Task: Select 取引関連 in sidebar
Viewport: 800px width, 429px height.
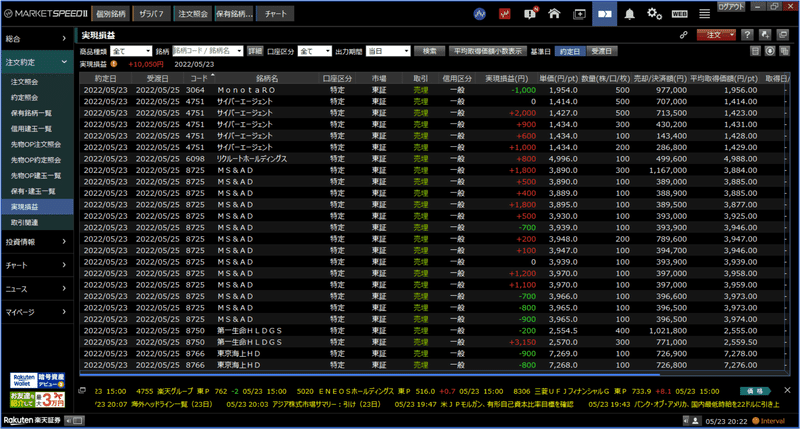Action: coord(37,222)
